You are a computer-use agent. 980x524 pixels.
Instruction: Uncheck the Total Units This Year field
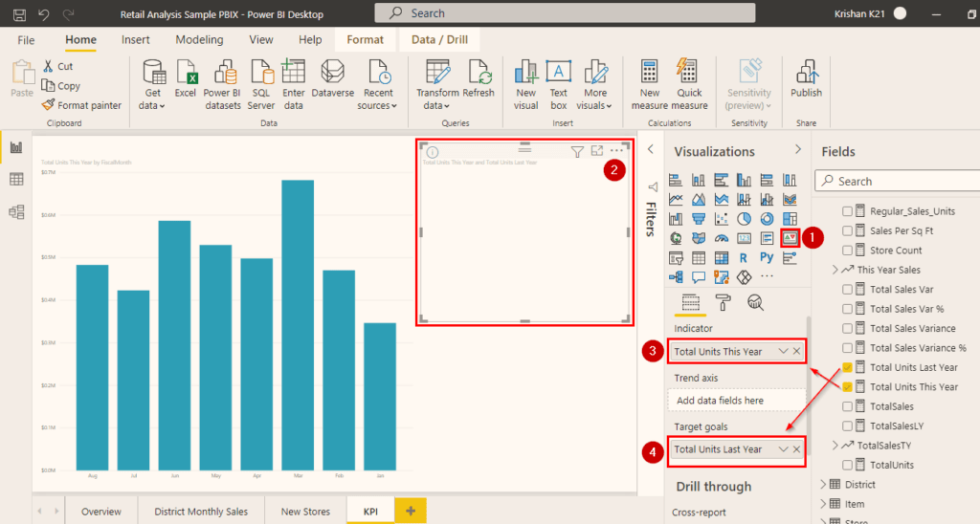tap(848, 386)
